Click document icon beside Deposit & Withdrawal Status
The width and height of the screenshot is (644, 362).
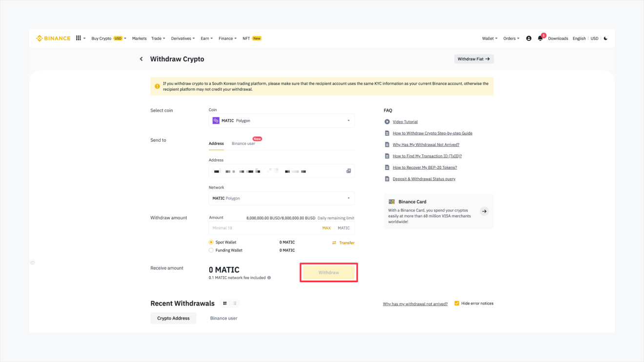click(x=387, y=179)
